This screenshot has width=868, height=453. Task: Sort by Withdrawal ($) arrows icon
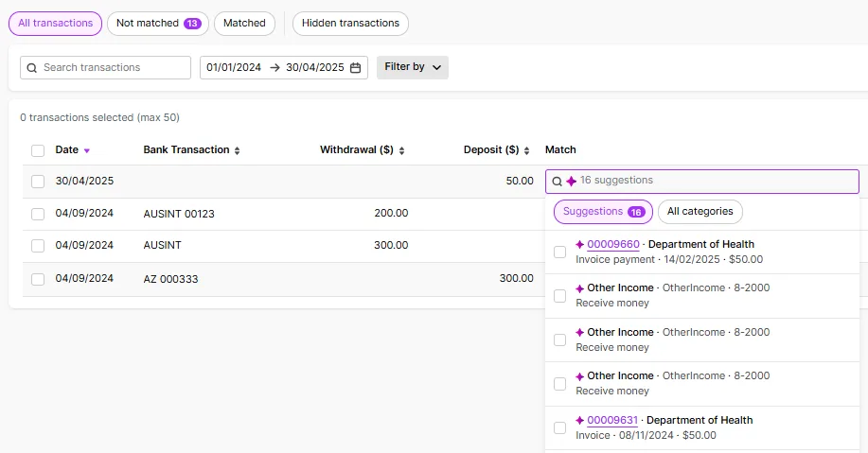(x=402, y=150)
